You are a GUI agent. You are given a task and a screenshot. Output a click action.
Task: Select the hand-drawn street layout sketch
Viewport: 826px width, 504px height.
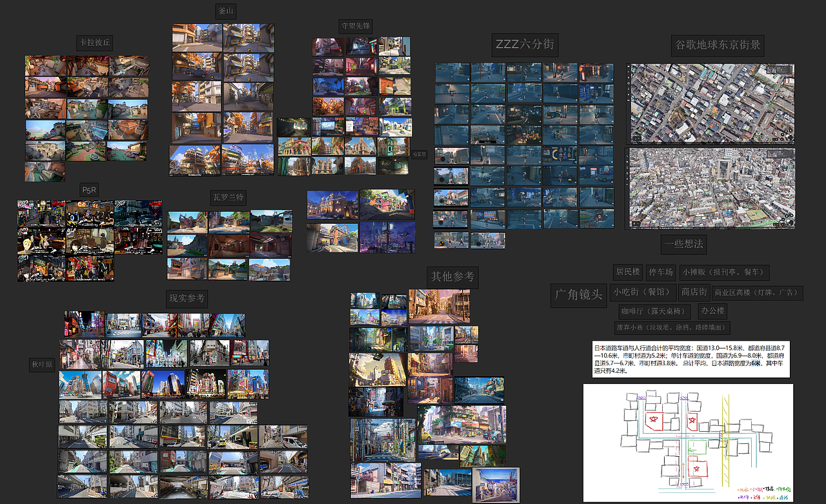688,443
